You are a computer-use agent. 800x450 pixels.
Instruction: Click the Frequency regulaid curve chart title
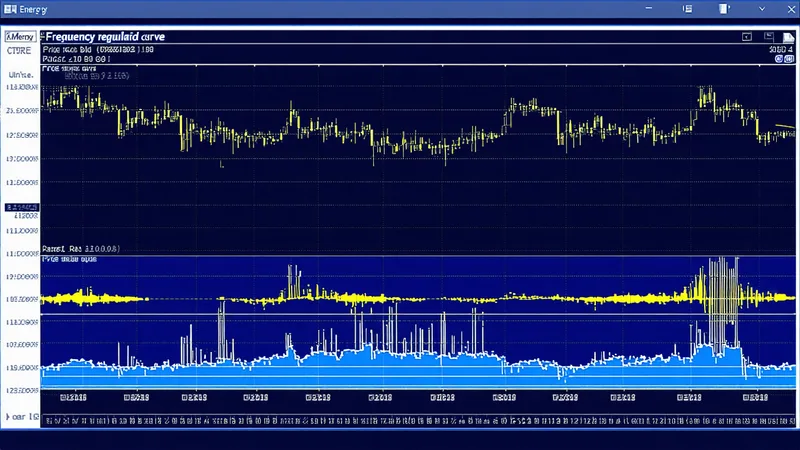(x=105, y=37)
